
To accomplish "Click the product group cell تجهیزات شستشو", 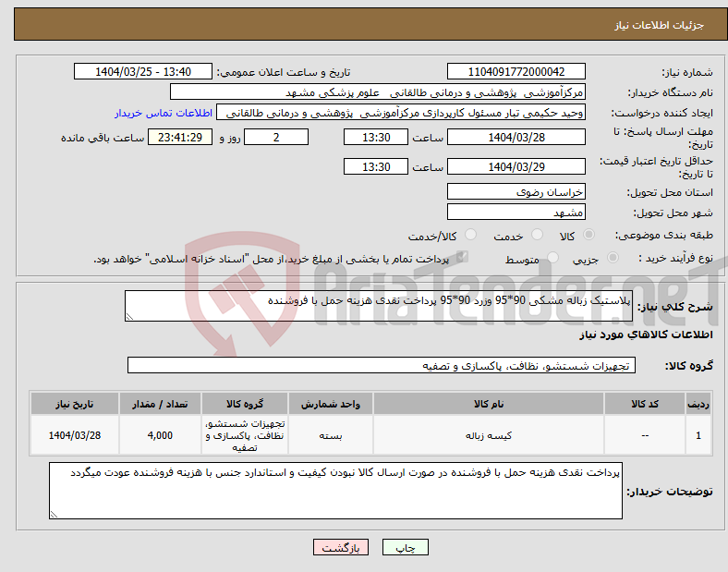I will (245, 435).
